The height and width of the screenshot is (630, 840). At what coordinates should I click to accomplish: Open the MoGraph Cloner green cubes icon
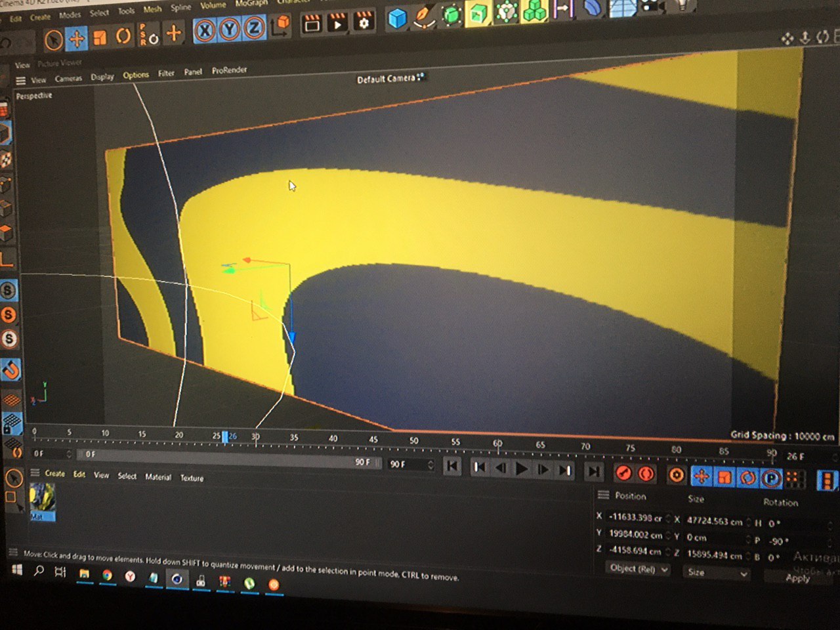[535, 10]
